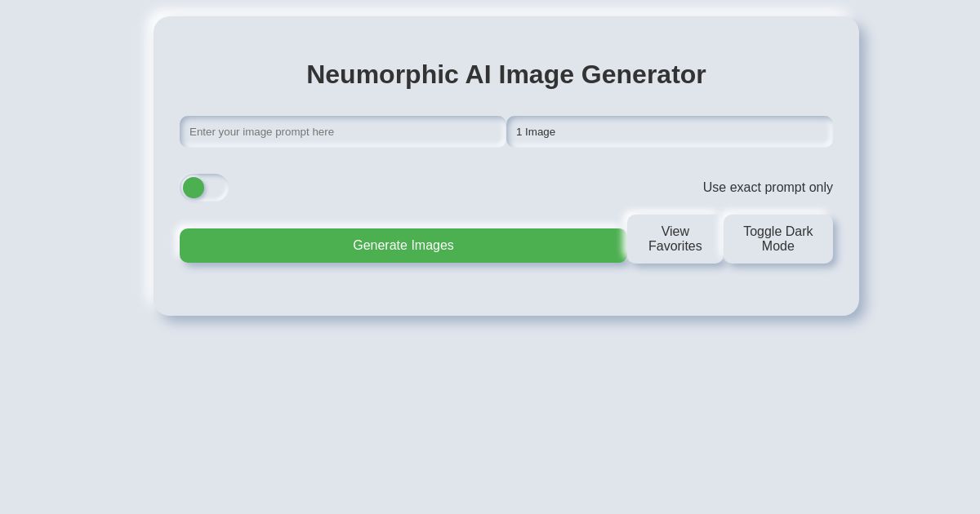Enable "Use exact prompt only" option

[204, 188]
